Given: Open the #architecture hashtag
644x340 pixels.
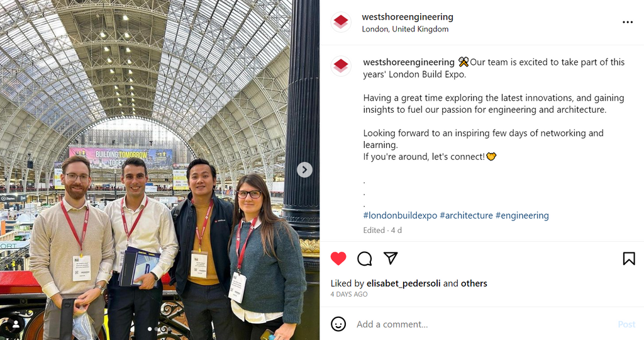Looking at the screenshot, I should (466, 215).
